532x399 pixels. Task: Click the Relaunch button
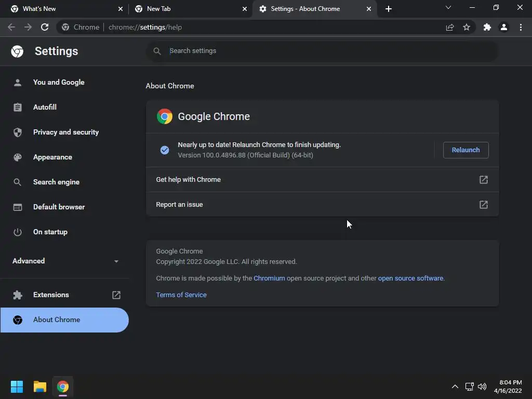click(x=465, y=150)
